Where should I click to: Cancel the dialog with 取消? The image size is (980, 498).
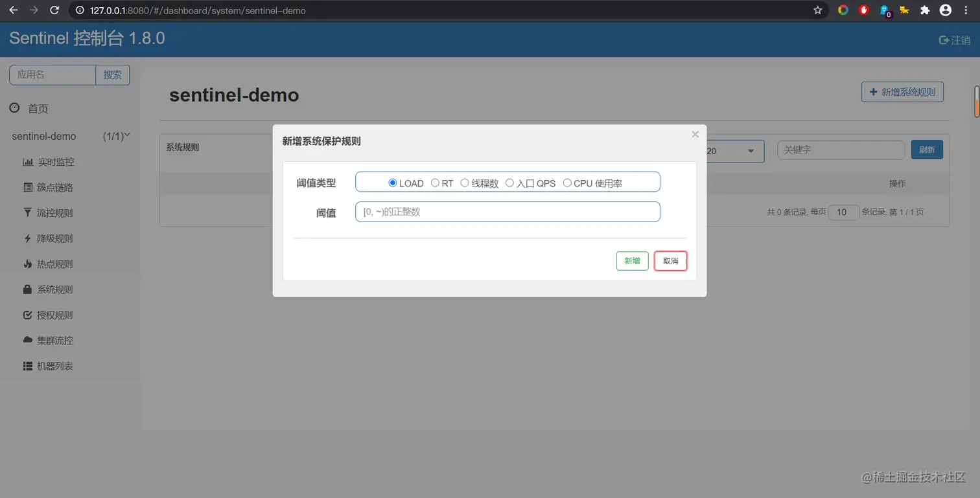(671, 261)
